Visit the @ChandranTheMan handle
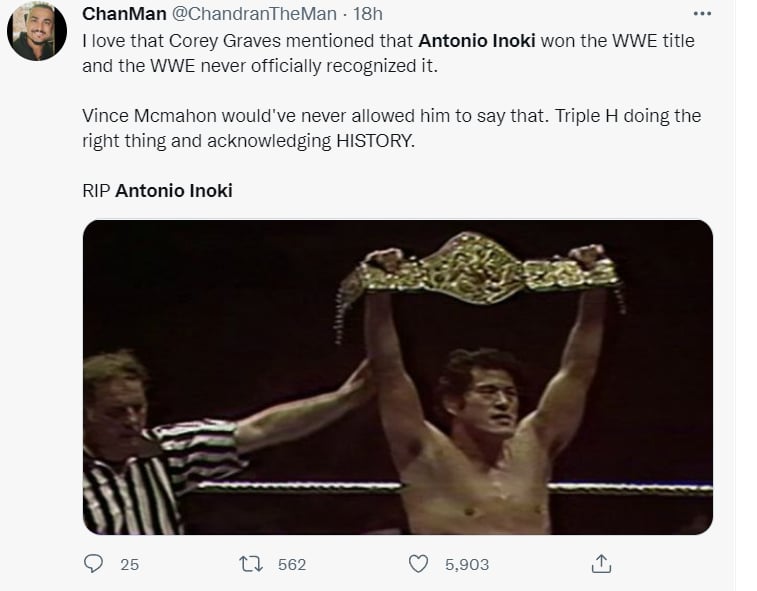757x591 pixels. tap(254, 14)
